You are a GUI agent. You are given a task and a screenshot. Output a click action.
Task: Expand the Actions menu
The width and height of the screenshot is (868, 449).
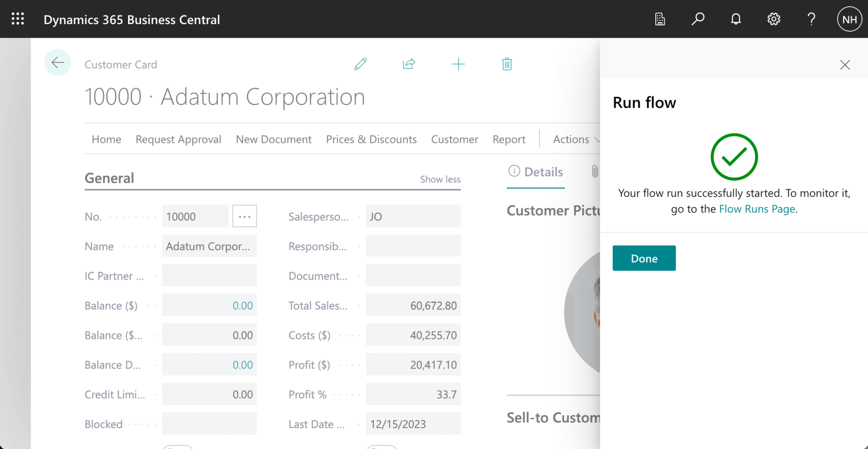[x=575, y=139]
